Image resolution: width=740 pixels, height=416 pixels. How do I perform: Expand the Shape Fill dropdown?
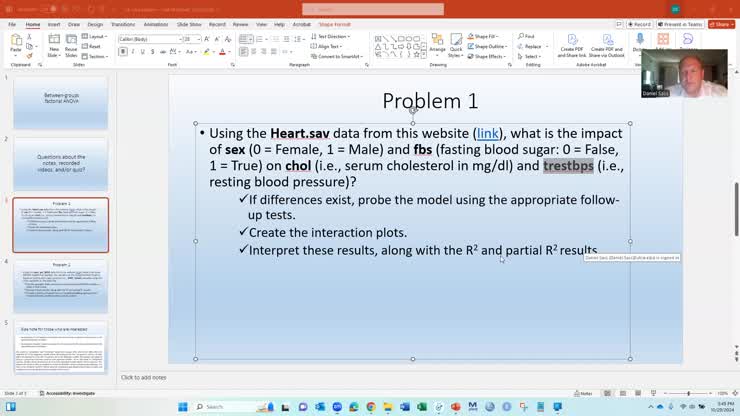pos(487,36)
